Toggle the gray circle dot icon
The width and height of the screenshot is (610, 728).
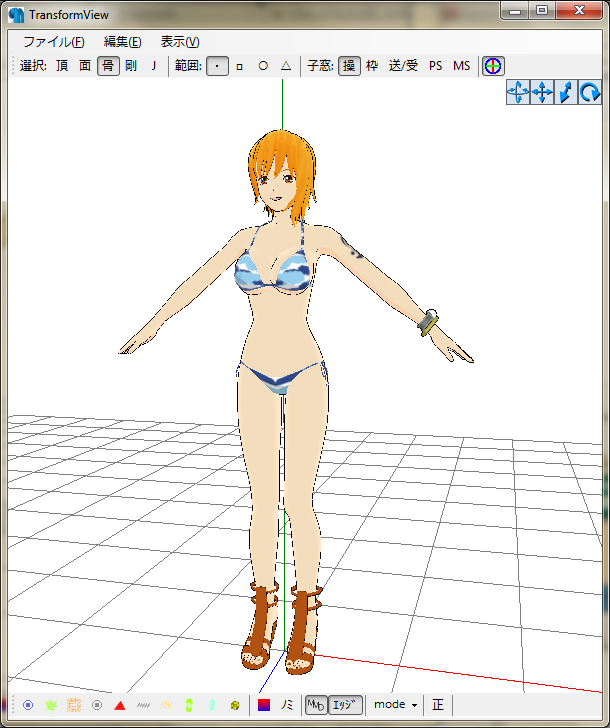[x=97, y=705]
